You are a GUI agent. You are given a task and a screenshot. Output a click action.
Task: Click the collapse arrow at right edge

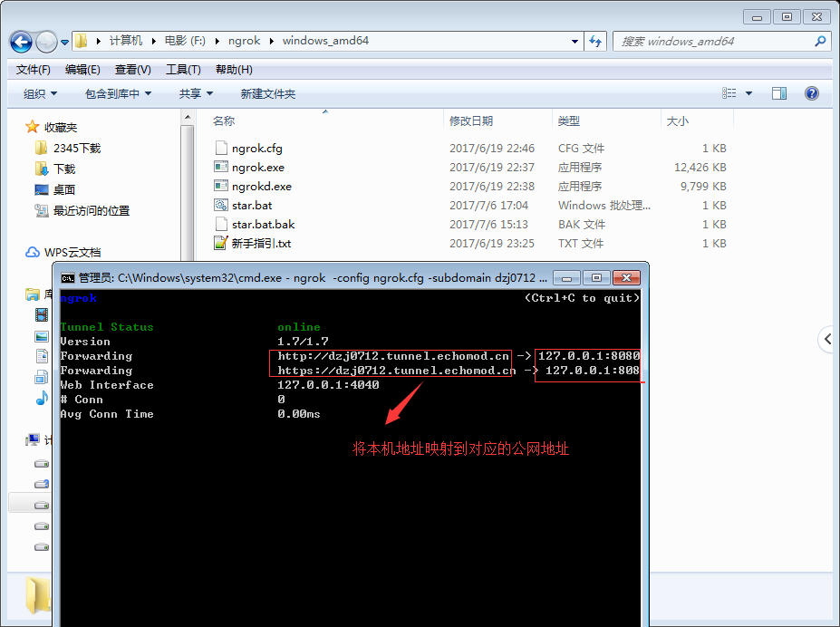[x=828, y=339]
